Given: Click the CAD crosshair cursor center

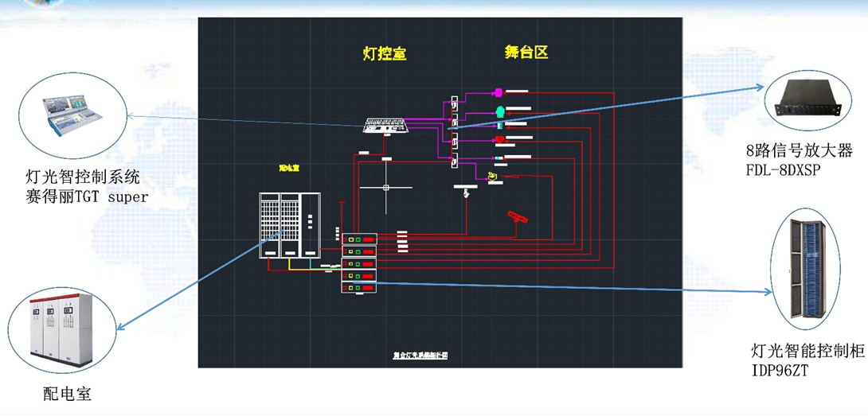Looking at the screenshot, I should point(385,189).
